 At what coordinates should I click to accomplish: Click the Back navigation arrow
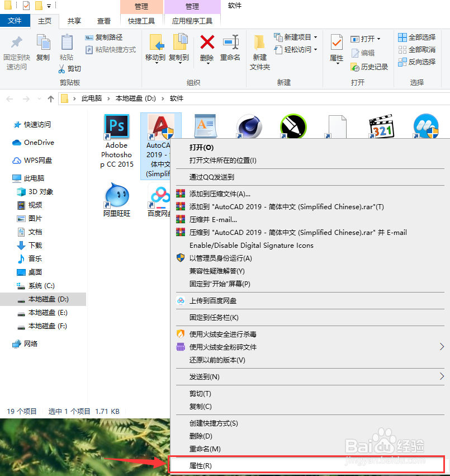coord(10,99)
